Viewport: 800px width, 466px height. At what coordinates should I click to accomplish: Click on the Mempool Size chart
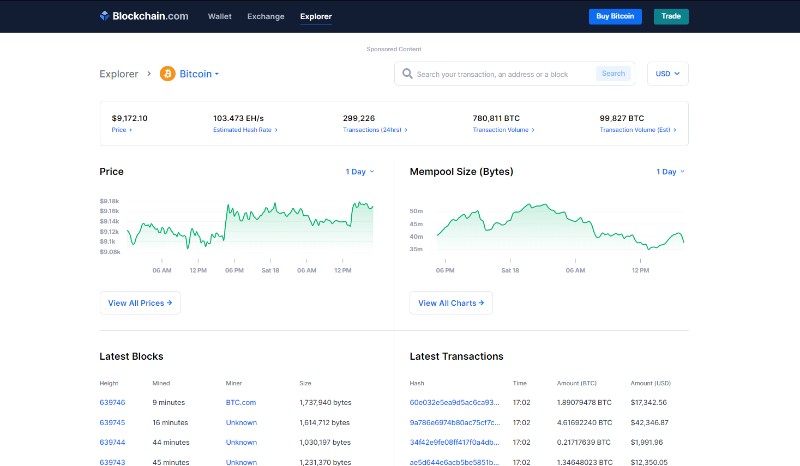click(x=560, y=225)
